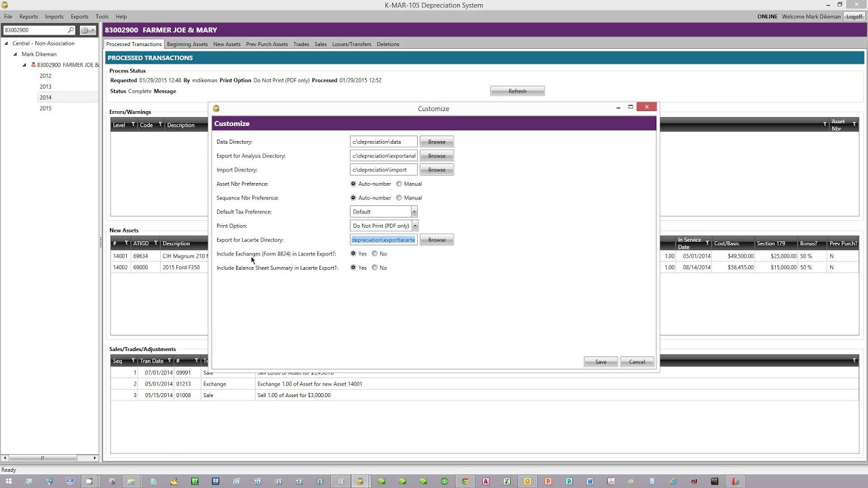Select No for Include Exchanges (Form 8824)

point(375,253)
